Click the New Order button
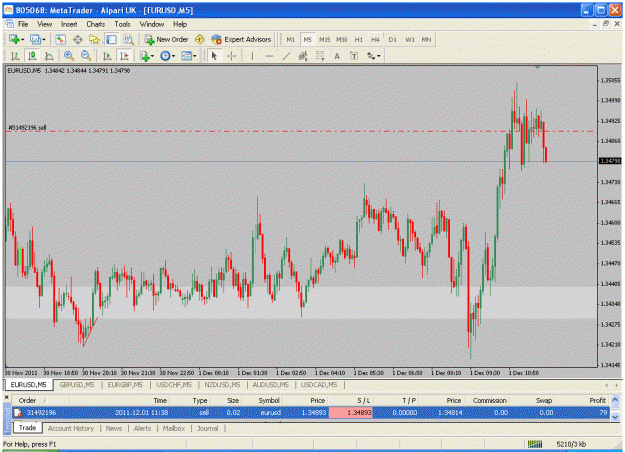Screen dimensions: 625x452 (167, 39)
